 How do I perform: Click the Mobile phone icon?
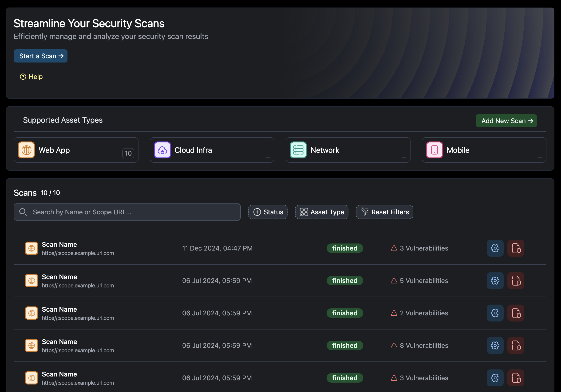[434, 150]
